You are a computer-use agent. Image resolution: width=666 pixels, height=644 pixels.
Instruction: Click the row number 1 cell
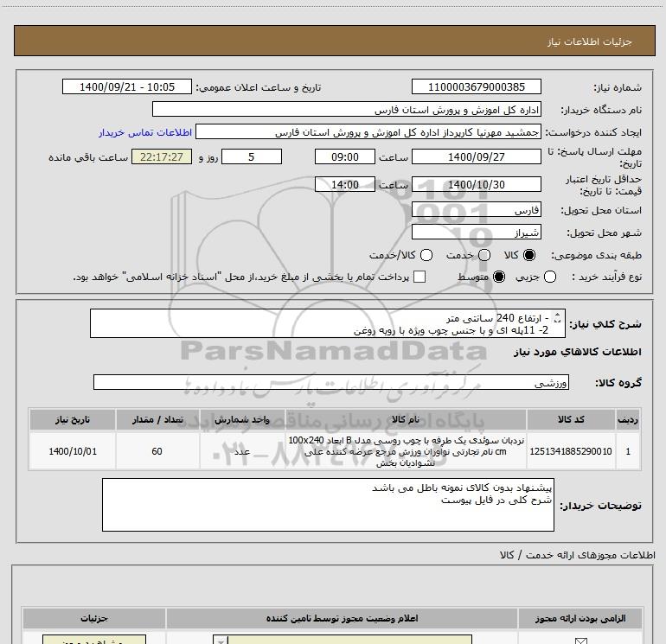pyautogui.click(x=628, y=451)
